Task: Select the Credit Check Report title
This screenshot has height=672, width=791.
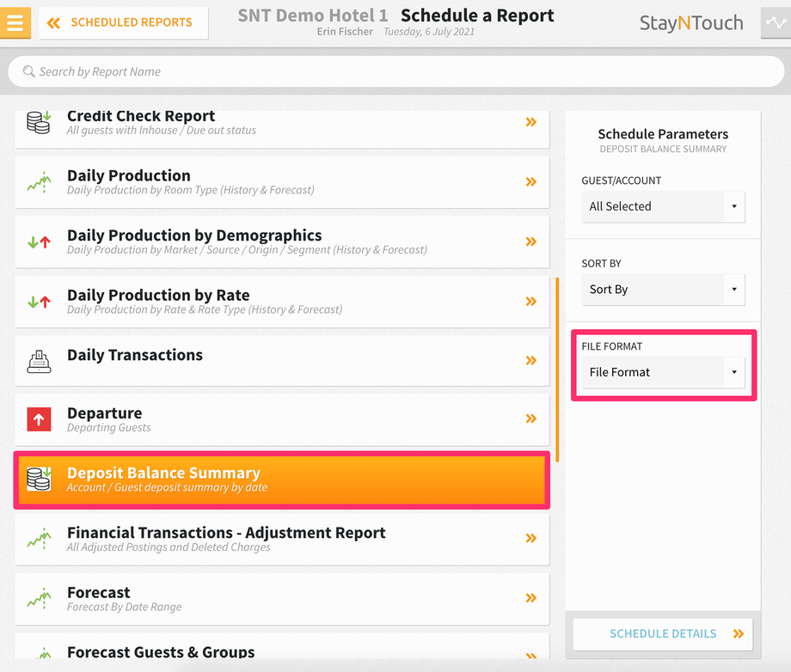Action: click(141, 116)
